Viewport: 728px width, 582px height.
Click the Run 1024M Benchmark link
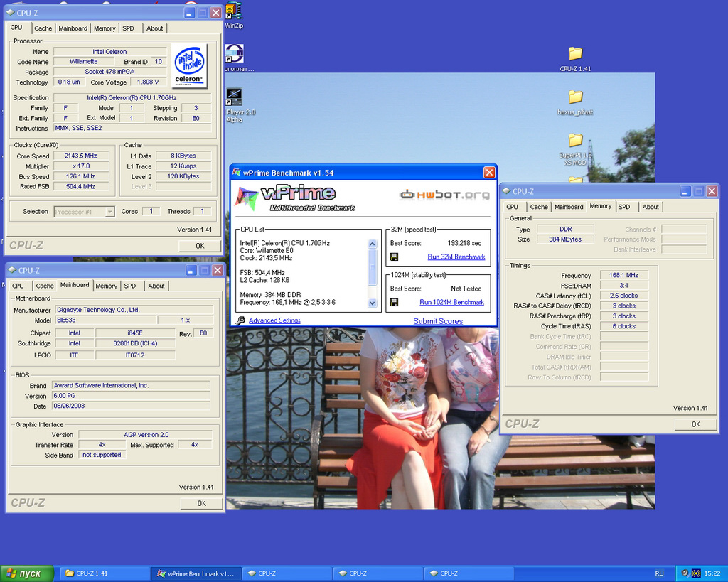click(451, 302)
